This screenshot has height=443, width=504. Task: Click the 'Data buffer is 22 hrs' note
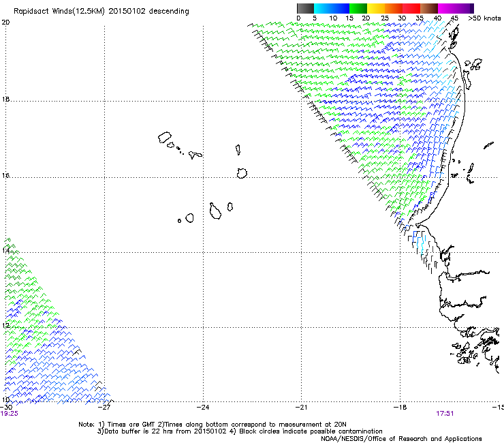click(x=138, y=431)
